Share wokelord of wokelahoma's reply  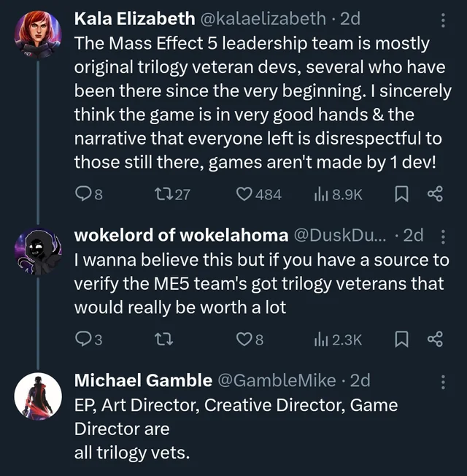coord(436,339)
